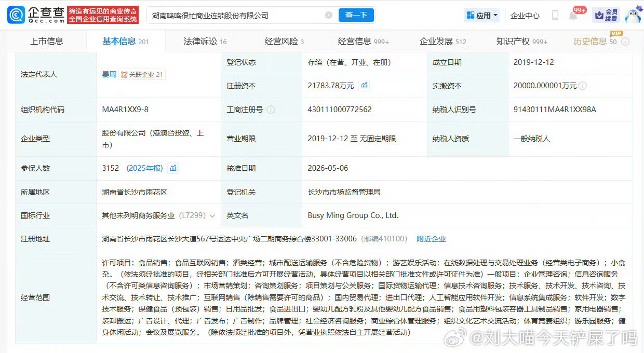Viewport: 644px width, 353px height.
Task: Open the 附近企业 link
Action: click(431, 239)
